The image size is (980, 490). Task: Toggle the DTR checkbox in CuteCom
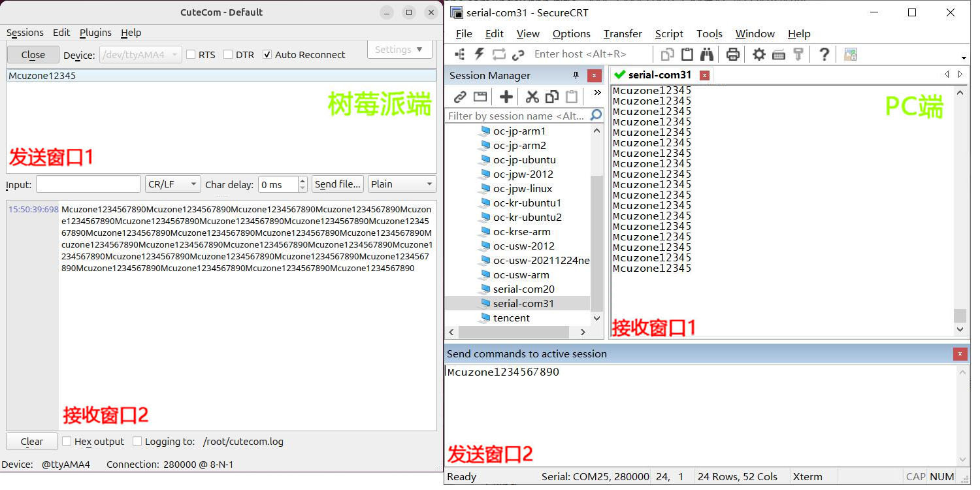coord(228,55)
